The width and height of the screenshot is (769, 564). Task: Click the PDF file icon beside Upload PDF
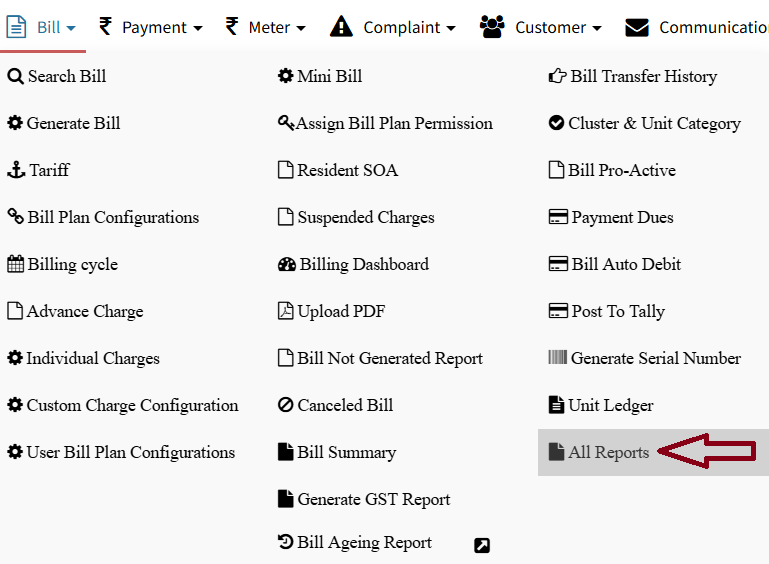pyautogui.click(x=285, y=311)
